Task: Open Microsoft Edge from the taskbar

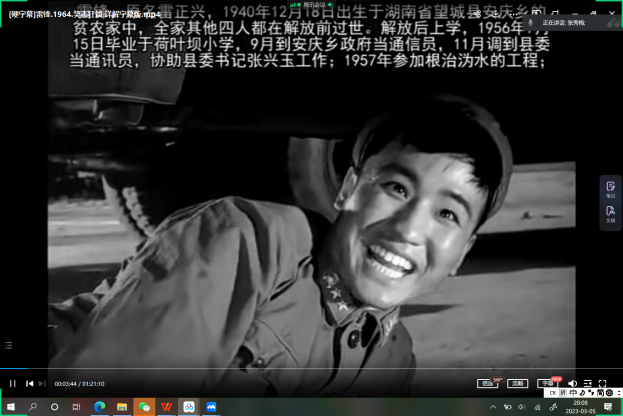Action: coord(100,407)
